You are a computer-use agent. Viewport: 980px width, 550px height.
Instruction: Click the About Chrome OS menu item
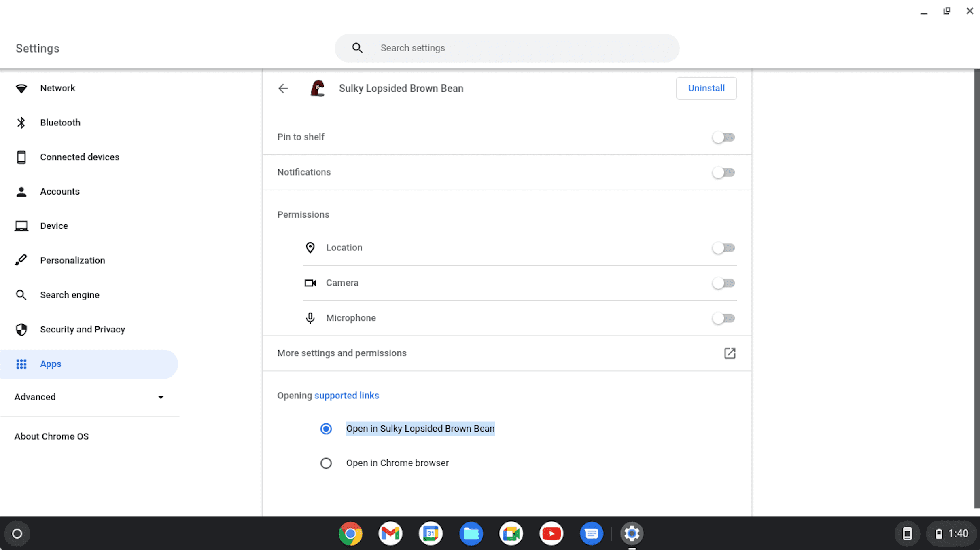[51, 436]
